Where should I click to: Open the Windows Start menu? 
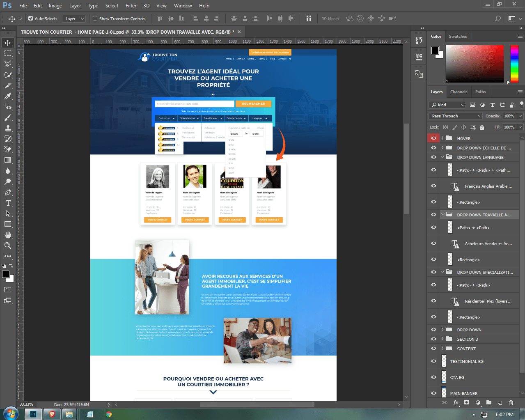[x=11, y=414]
